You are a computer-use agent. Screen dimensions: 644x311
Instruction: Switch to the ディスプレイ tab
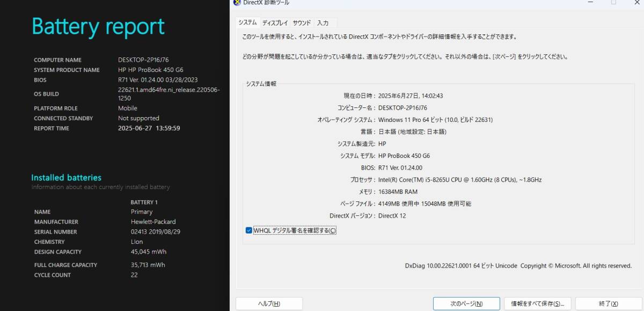coord(275,23)
